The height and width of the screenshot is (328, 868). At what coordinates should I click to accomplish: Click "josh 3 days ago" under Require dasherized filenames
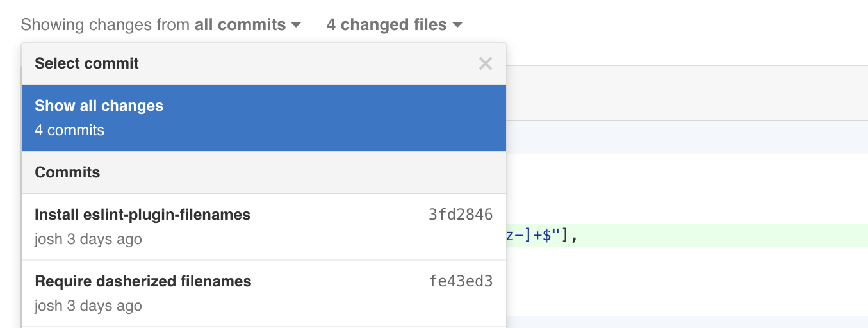(x=88, y=306)
